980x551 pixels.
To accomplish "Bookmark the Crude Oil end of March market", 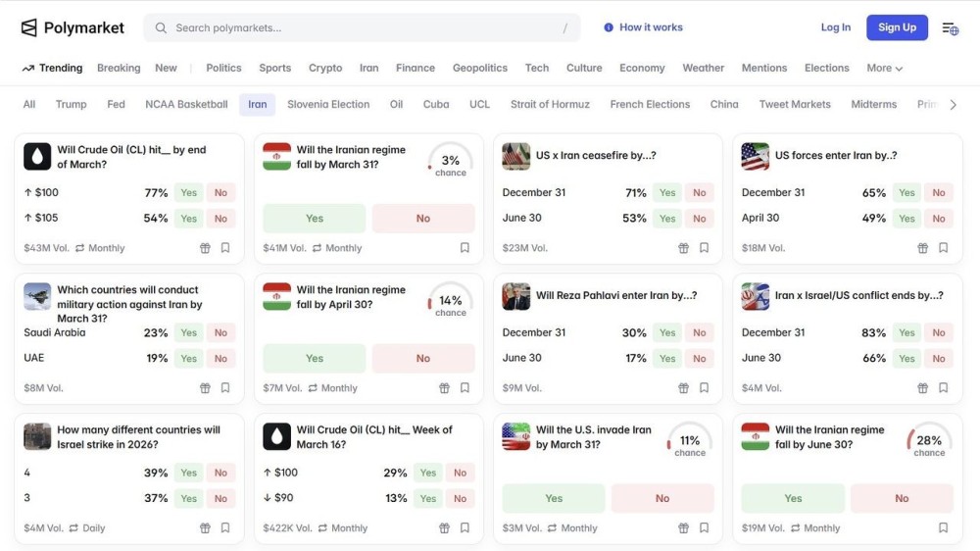I will tap(225, 248).
